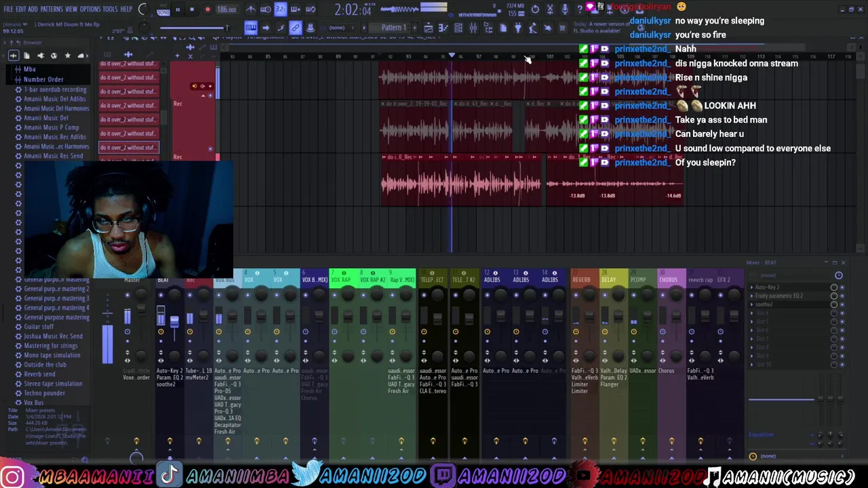Expand soothe2 effect slot menu
Viewport: 868px width, 488px height.
tap(751, 304)
